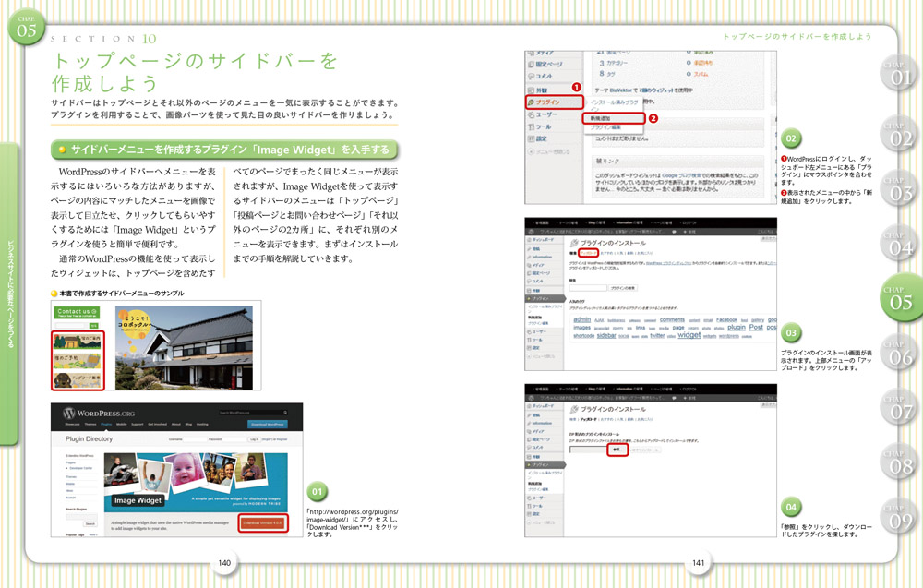Viewport: 923px width, 588px height.
Task: Click the page number 140
Action: [x=224, y=563]
